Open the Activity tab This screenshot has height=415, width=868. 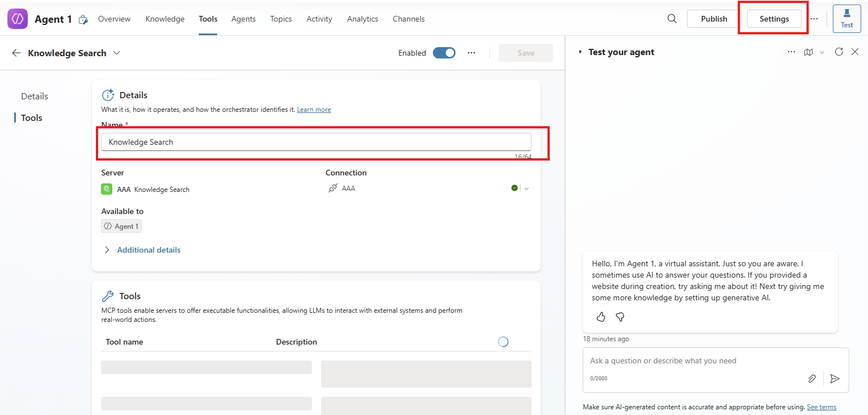point(319,19)
